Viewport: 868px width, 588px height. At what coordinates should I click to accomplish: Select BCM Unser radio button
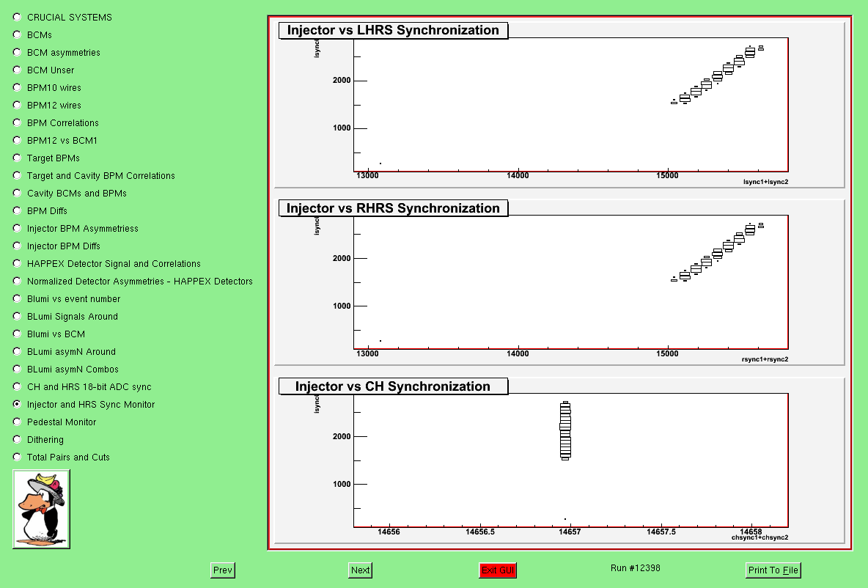(17, 70)
